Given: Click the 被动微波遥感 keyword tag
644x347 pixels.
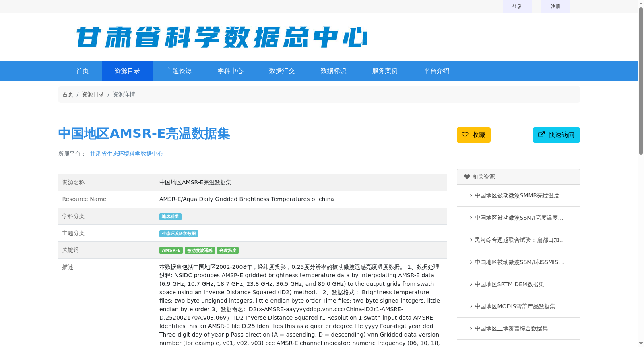Looking at the screenshot, I should (x=200, y=250).
